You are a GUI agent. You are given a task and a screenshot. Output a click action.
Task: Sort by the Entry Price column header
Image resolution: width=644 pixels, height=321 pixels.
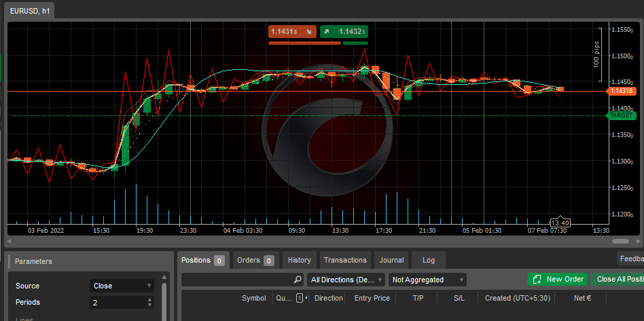pos(372,298)
